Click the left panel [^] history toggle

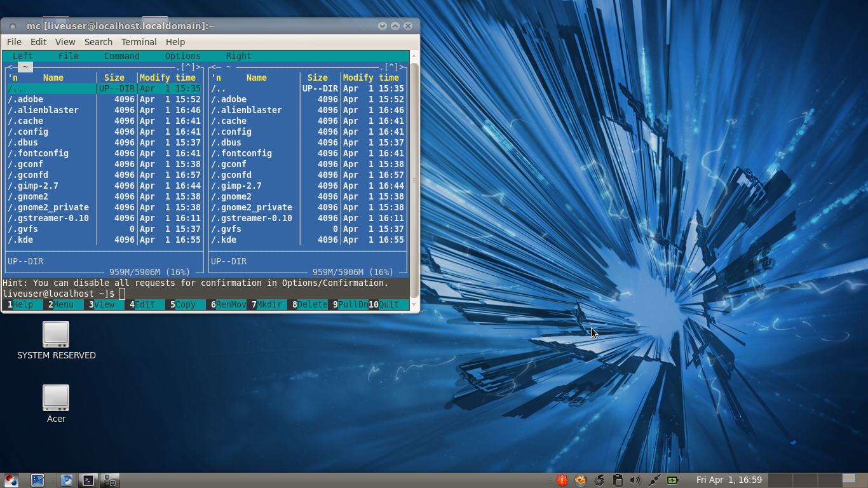pyautogui.click(x=188, y=67)
